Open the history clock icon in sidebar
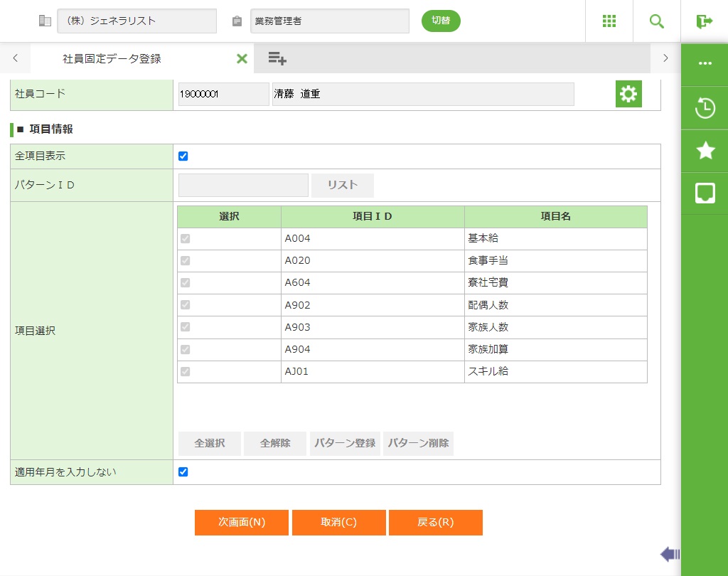 (705, 108)
